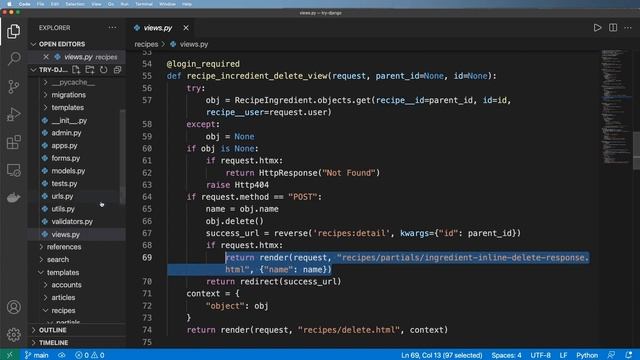Expand the templates folder under recipes app

coord(67,107)
